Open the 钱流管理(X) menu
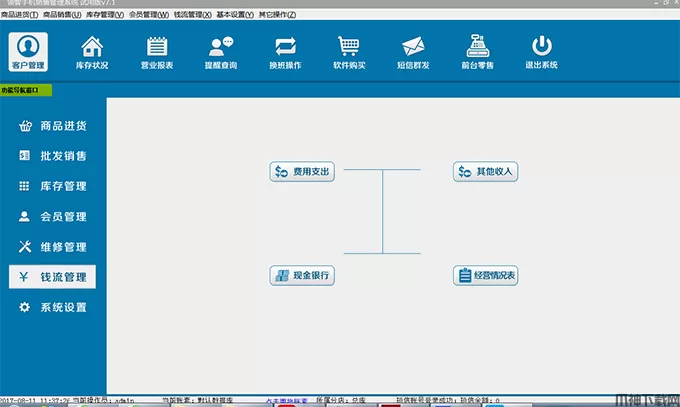 click(193, 15)
